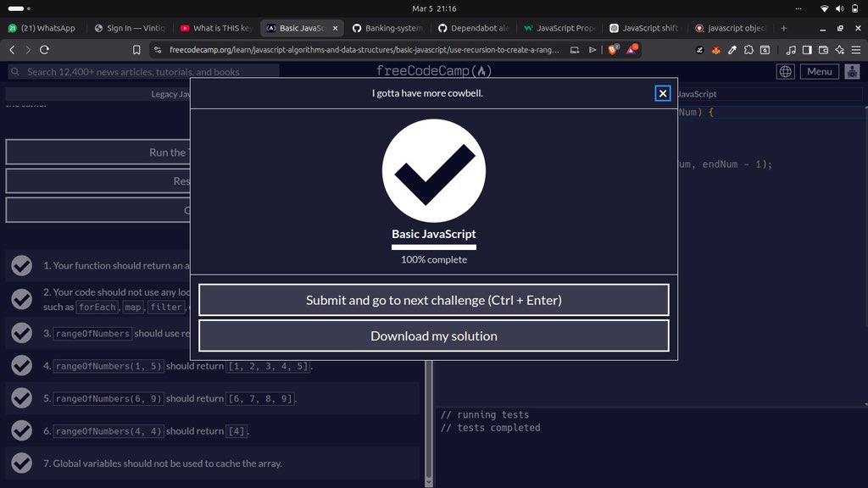Switch to the Banking-system GitHub tab
This screenshot has width=868, height=488.
388,28
